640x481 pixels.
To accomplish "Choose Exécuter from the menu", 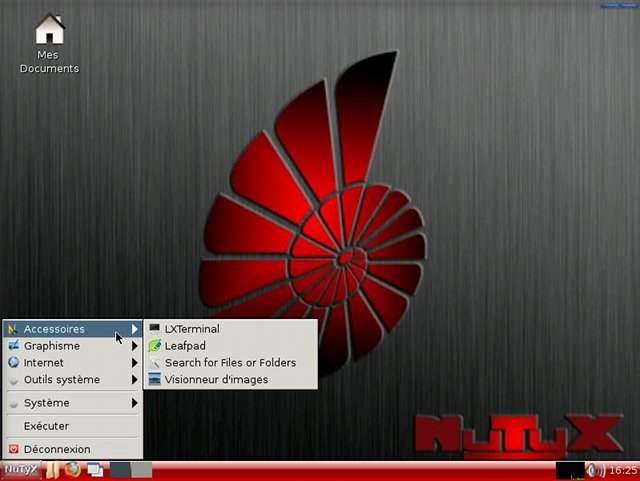I will point(73,426).
